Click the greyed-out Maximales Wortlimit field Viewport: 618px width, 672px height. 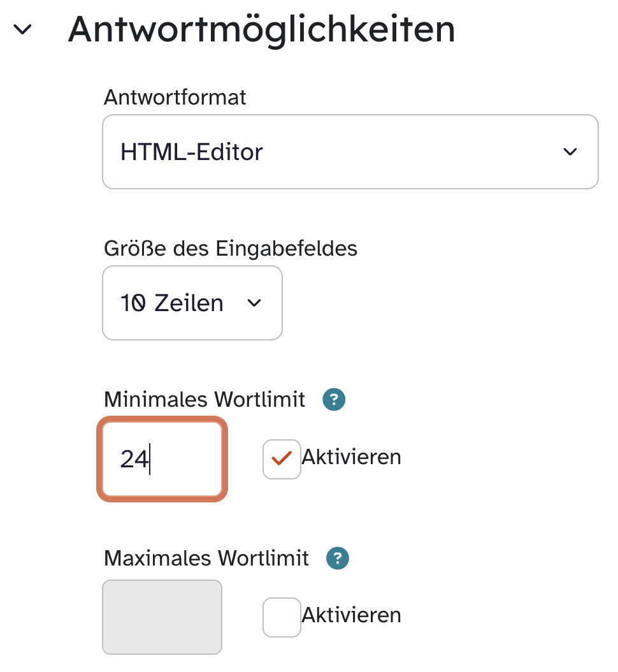coord(162,617)
